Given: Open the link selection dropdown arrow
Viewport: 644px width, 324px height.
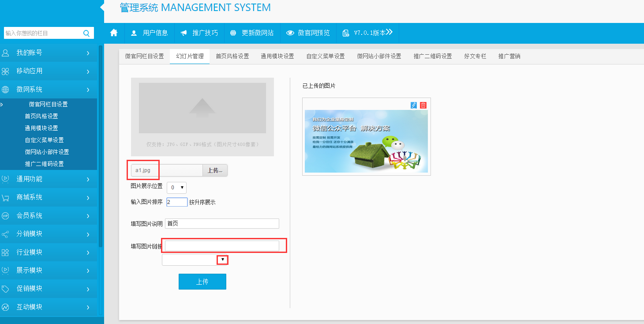Looking at the screenshot, I should [223, 260].
